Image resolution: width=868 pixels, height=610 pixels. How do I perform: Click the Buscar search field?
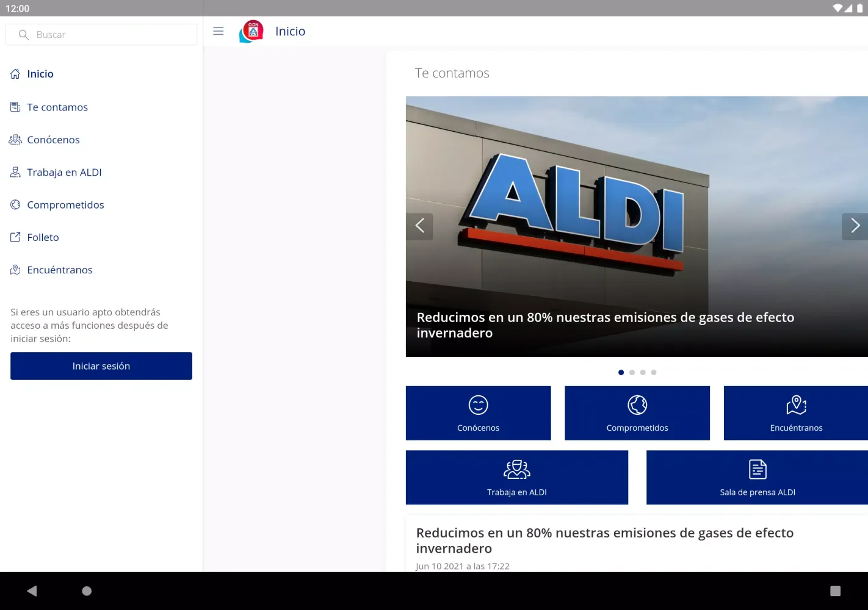coord(101,35)
